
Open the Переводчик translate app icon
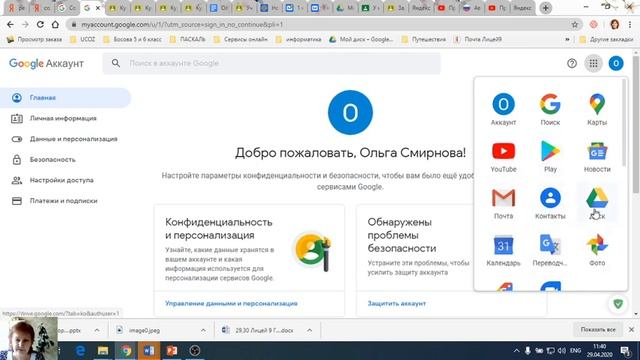coord(550,250)
